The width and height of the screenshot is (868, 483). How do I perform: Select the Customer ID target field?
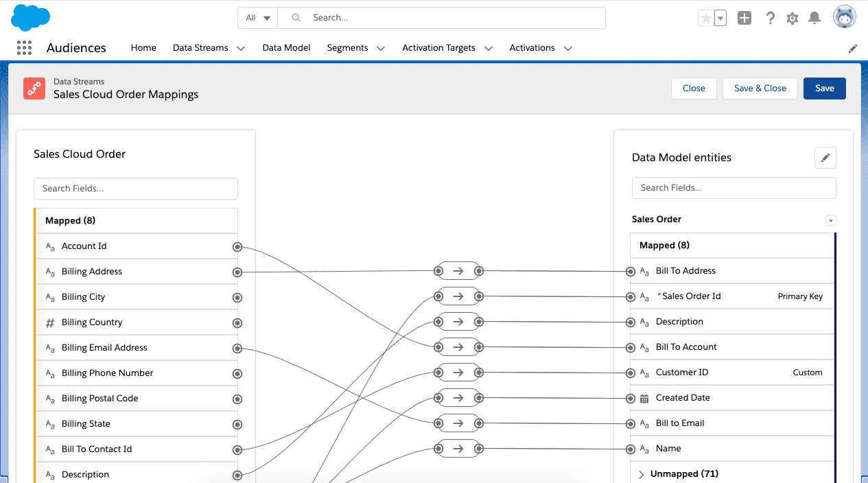click(731, 373)
